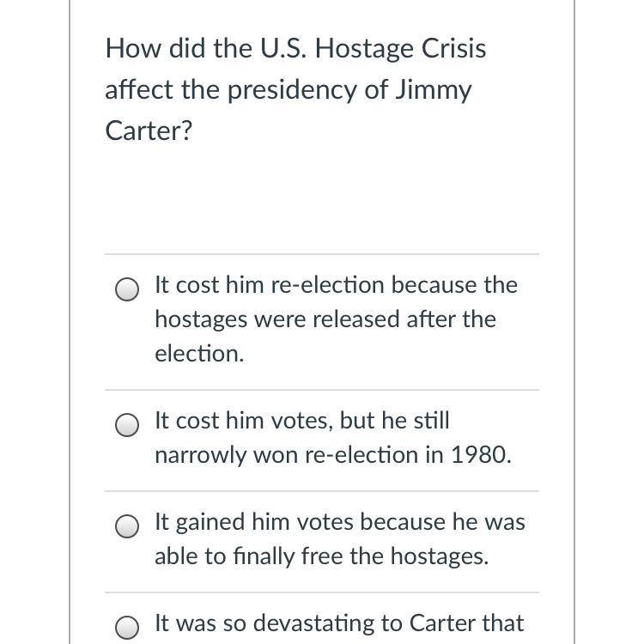Click the question line 'How did the U.S. Hostage Crisis'
This screenshot has height=644, width=644.
click(x=295, y=48)
